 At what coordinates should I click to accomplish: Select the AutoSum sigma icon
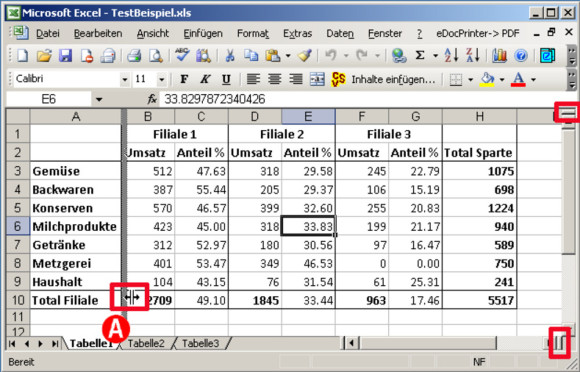420,56
